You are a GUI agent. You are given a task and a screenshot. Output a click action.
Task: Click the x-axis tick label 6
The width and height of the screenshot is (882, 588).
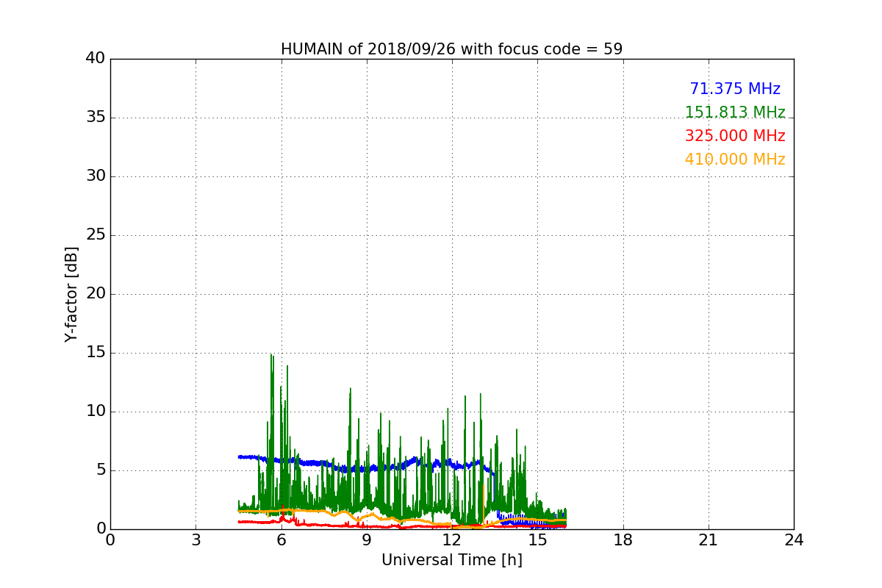[282, 540]
